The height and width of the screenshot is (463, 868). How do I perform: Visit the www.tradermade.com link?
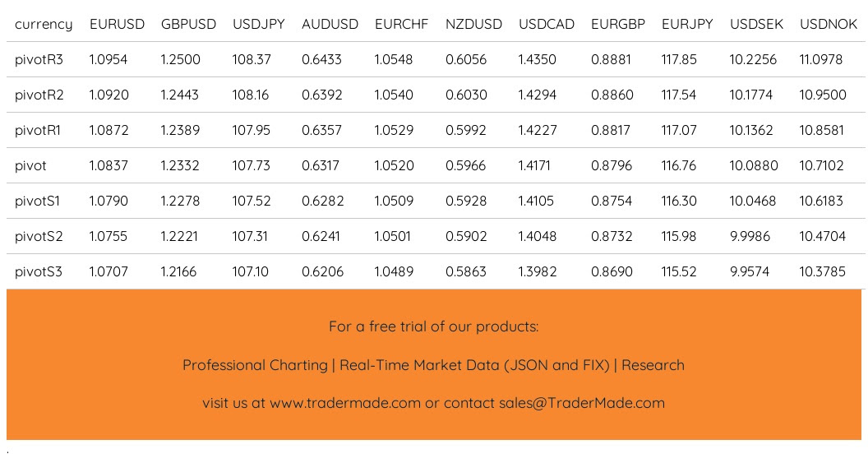345,403
